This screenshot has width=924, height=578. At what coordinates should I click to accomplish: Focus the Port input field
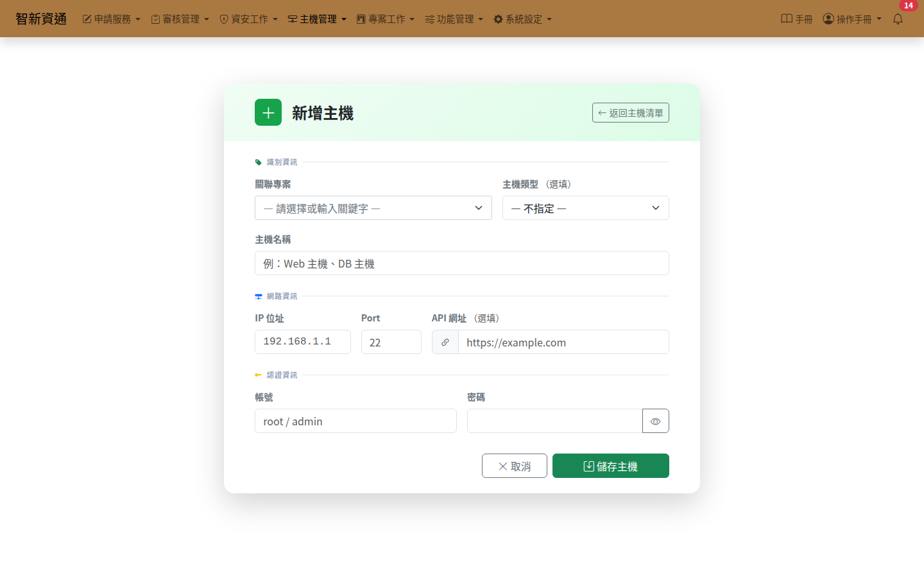(391, 342)
